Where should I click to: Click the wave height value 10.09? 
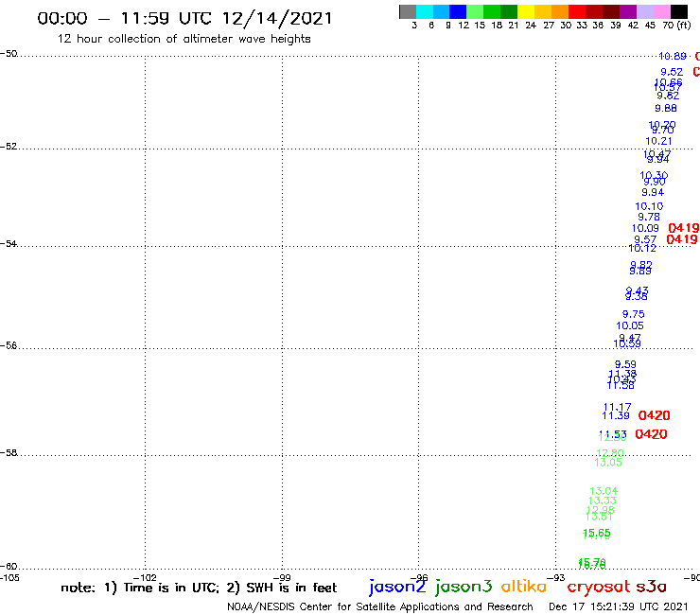click(x=645, y=228)
